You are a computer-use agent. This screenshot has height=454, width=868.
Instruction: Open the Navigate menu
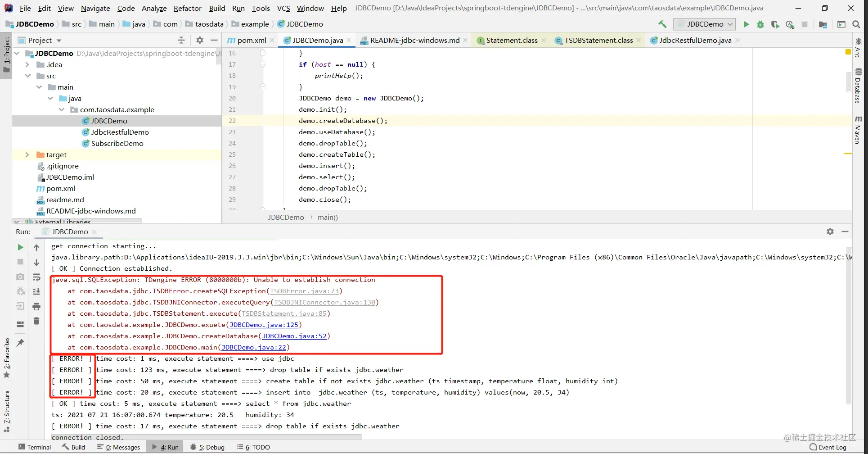pos(95,8)
